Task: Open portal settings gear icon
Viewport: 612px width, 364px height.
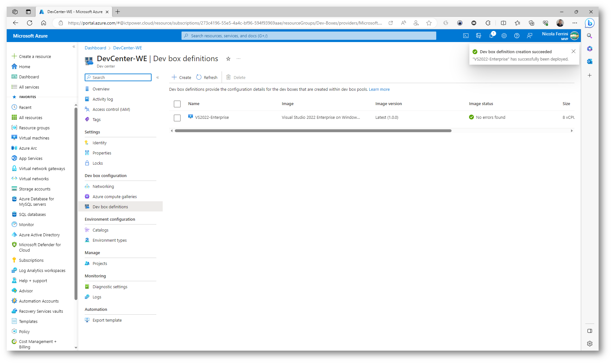Action: click(504, 36)
